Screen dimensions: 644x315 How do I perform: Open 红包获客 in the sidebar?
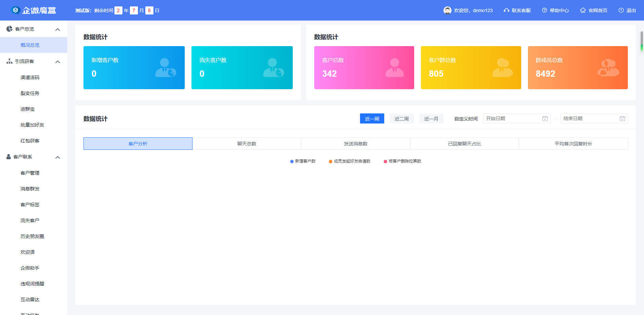coord(34,141)
